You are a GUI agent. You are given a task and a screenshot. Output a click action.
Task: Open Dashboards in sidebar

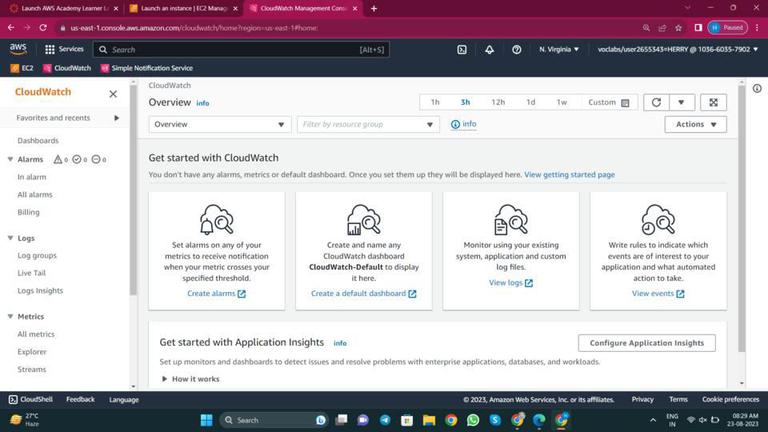point(38,141)
